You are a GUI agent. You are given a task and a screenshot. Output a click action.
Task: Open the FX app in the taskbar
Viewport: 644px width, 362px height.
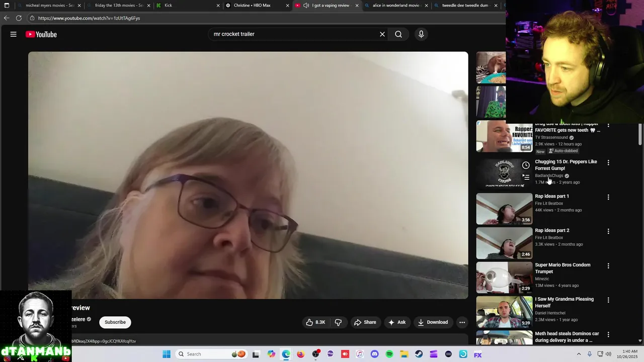tap(478, 354)
